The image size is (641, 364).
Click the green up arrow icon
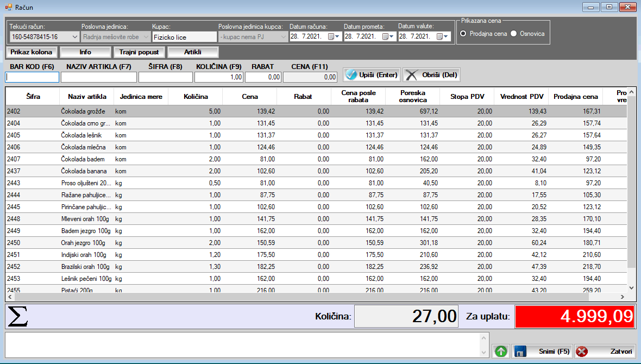pyautogui.click(x=501, y=352)
